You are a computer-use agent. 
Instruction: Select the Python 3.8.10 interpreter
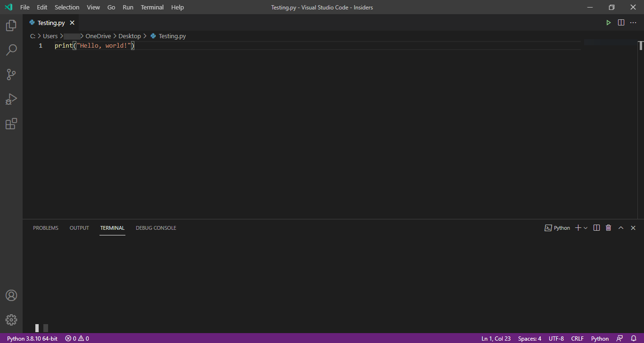(x=32, y=338)
